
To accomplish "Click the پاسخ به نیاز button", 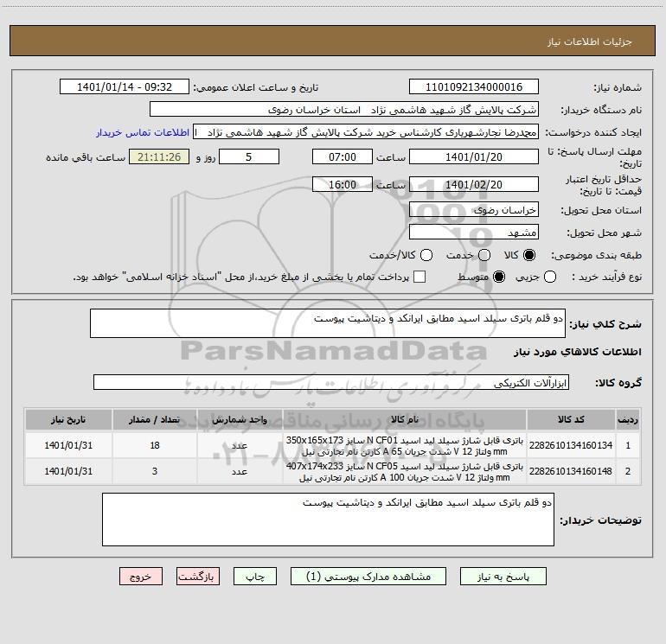I will [x=503, y=577].
